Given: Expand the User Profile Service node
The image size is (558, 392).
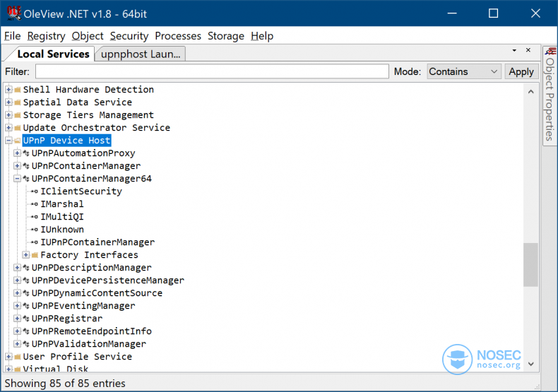Looking at the screenshot, I should click(8, 357).
